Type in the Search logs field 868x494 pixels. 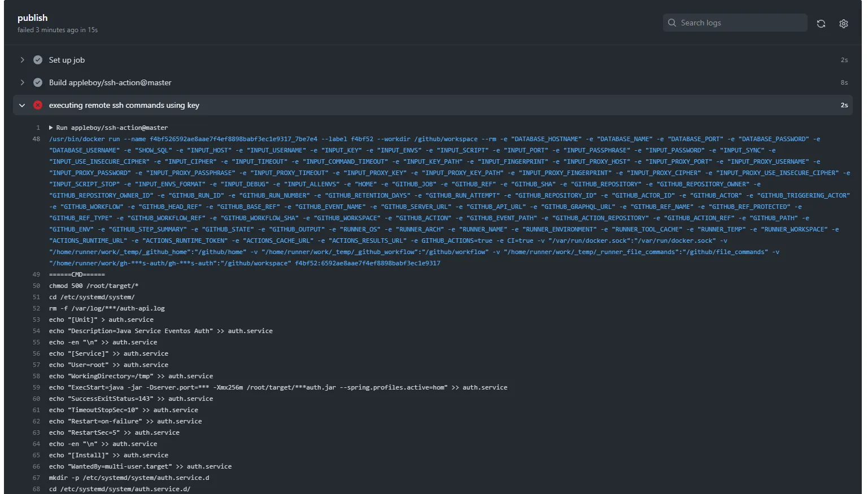coord(740,23)
